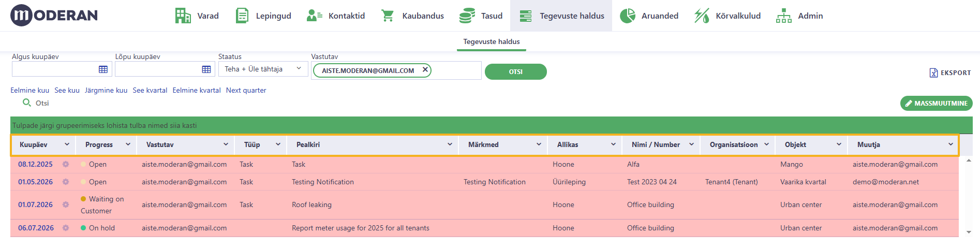
Task: Select the See kvartal link
Action: coord(150,90)
